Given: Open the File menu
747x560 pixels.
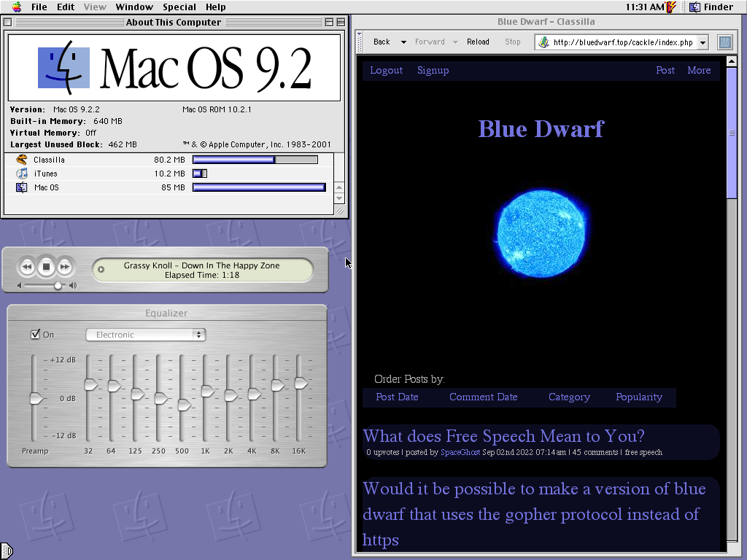Looking at the screenshot, I should point(39,7).
